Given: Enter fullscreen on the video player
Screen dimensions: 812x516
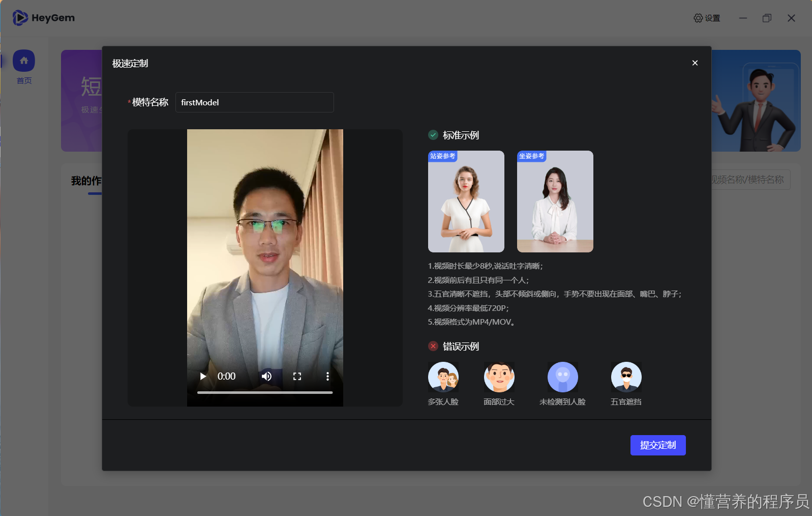Looking at the screenshot, I should click(297, 377).
